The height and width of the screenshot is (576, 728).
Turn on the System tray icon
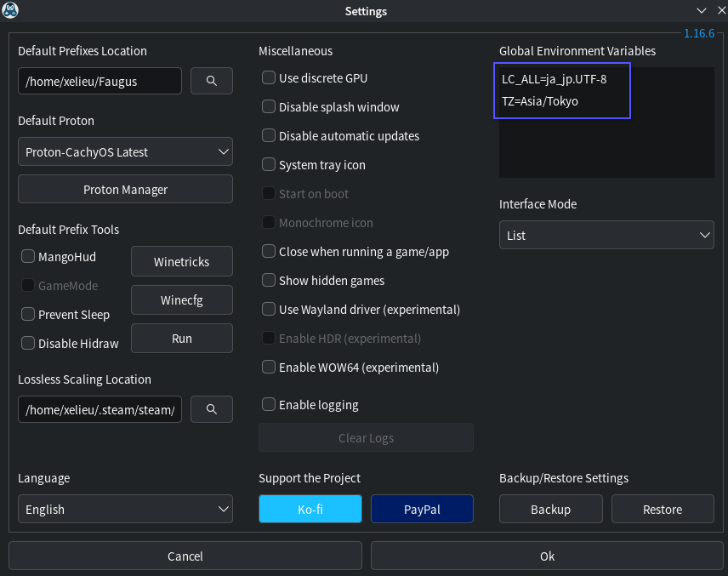(x=268, y=164)
